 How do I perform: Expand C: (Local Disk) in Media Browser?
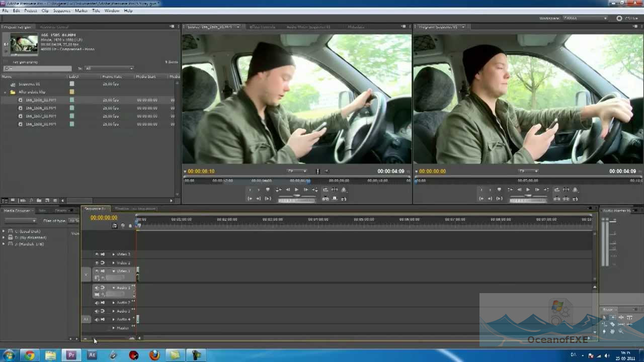coord(4,231)
